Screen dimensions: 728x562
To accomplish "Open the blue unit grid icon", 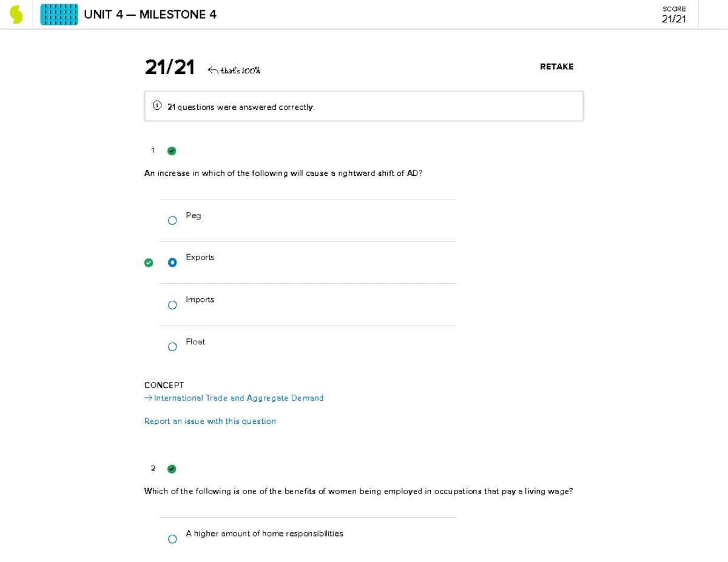I will coord(59,15).
